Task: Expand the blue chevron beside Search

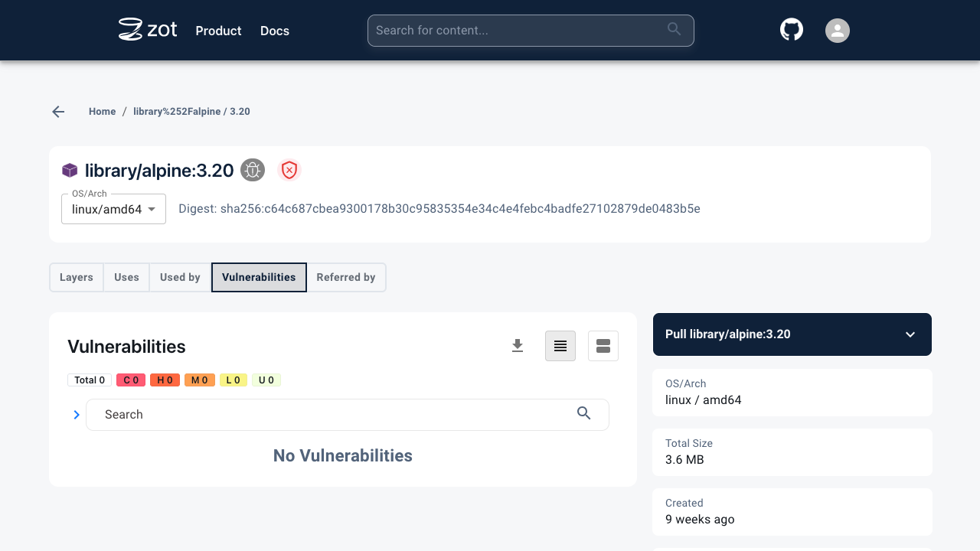Action: point(77,415)
